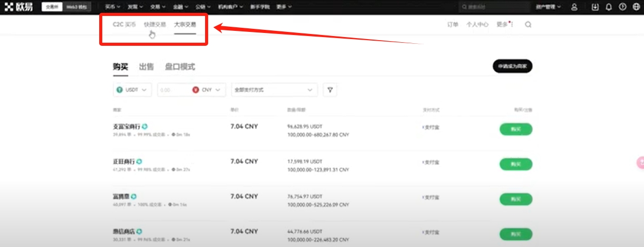644x247 pixels.
Task: Expand the 金融 top menu
Action: click(180, 7)
